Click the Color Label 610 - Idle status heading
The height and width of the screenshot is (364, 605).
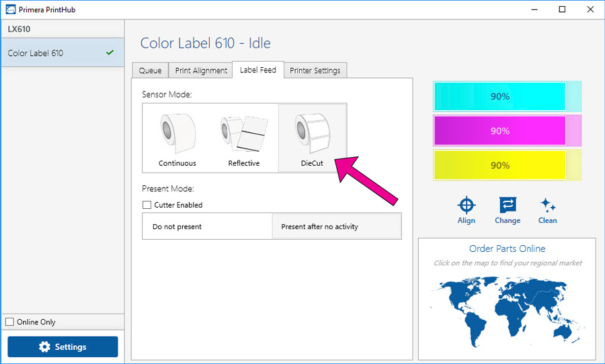tap(205, 43)
